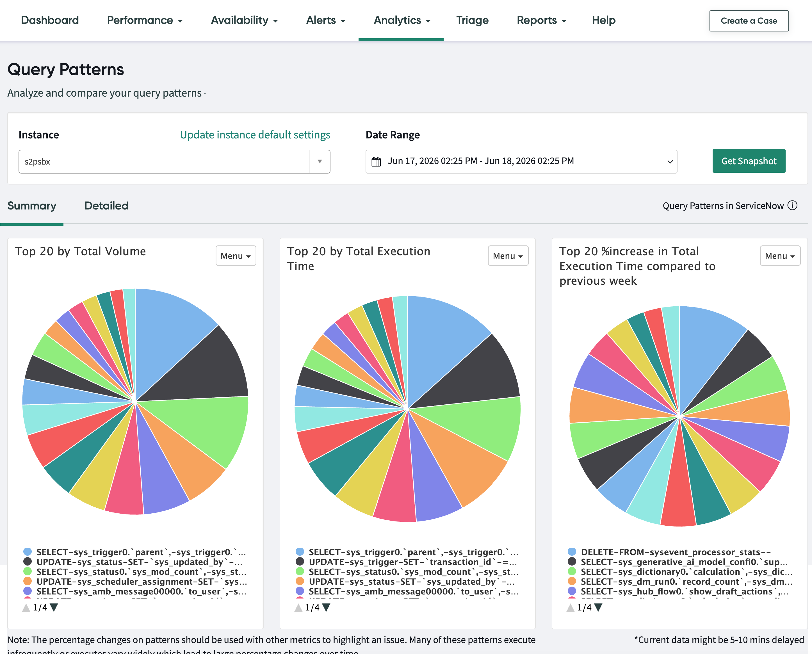Go to next legend page in Execution Time chart
The image size is (812, 654).
[x=326, y=608]
